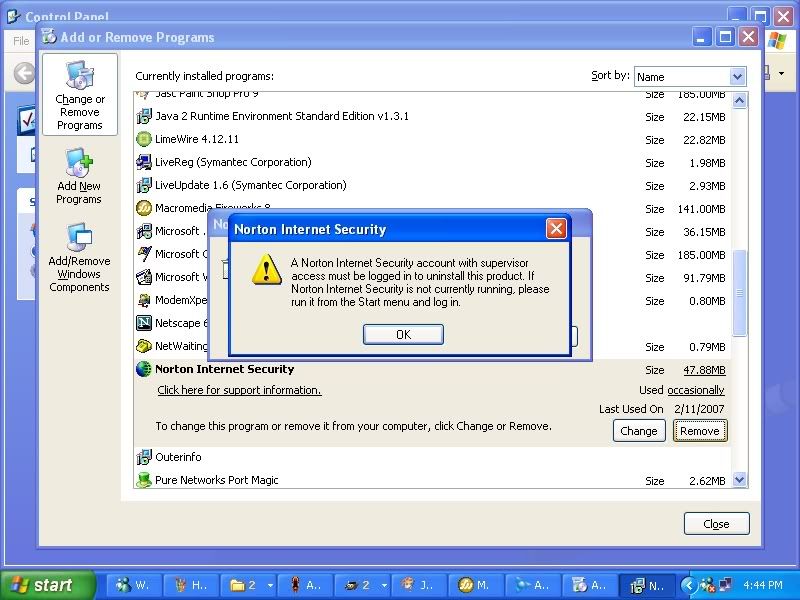
Task: Click the program list scrollbar thumb
Action: [x=739, y=292]
